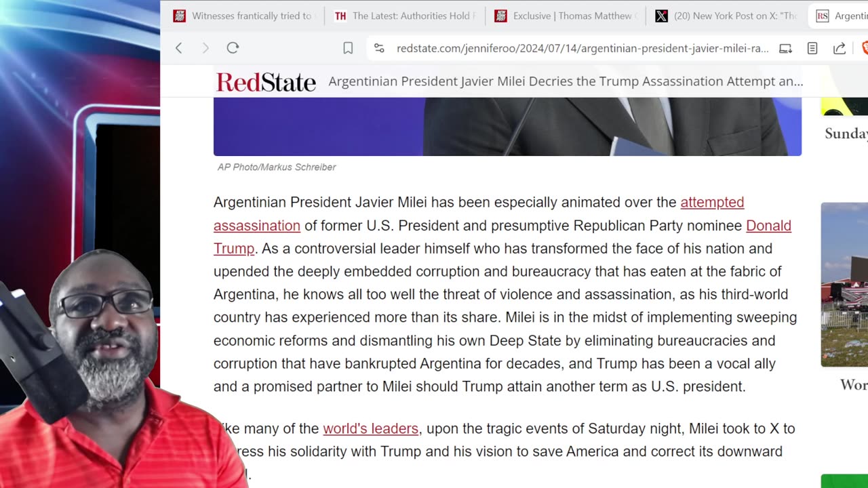Open the 'attempted' link in first line of article
This screenshot has height=488, width=868.
[712, 202]
